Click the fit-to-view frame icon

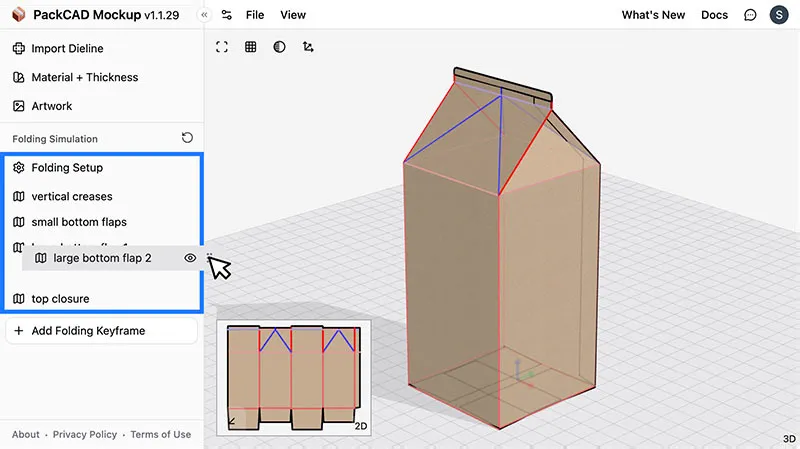221,47
